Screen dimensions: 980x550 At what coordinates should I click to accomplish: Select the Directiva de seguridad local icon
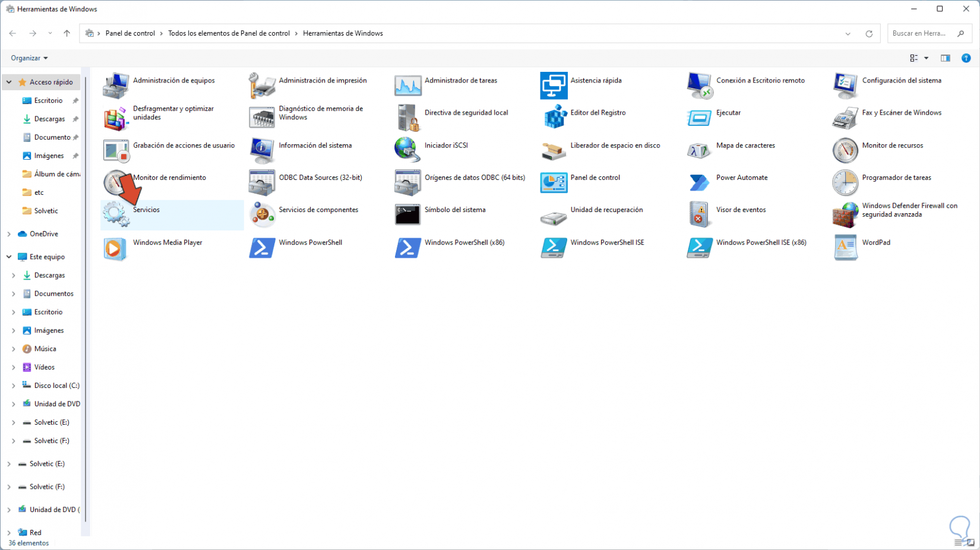(x=407, y=118)
